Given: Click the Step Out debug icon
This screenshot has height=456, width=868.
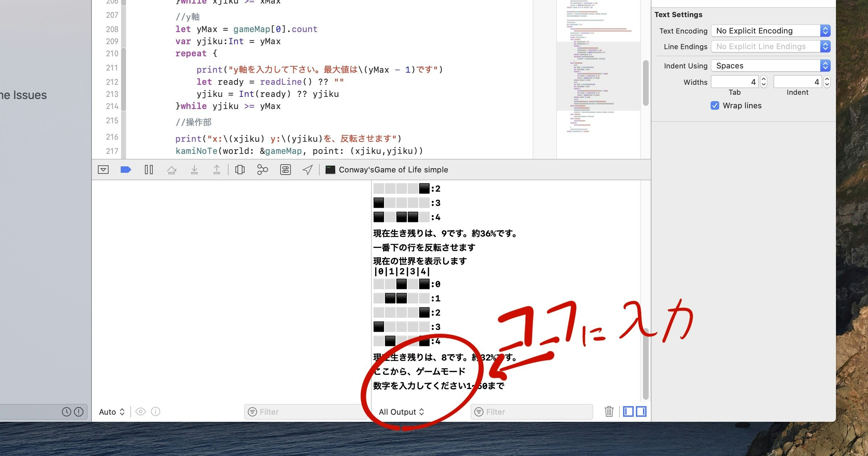Looking at the screenshot, I should pos(216,170).
